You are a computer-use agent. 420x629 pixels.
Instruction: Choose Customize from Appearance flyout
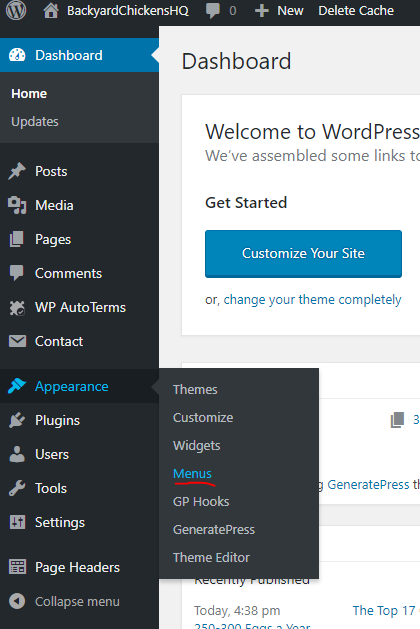tap(203, 418)
